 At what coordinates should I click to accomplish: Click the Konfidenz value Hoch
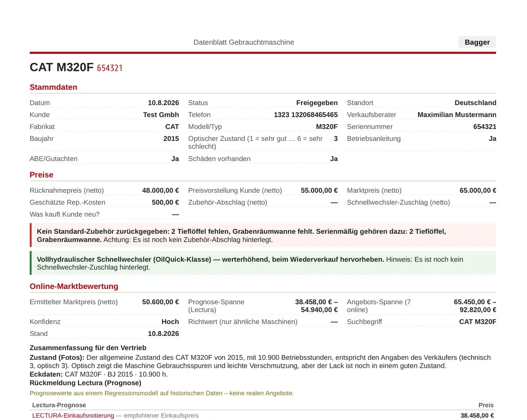pyautogui.click(x=170, y=322)
